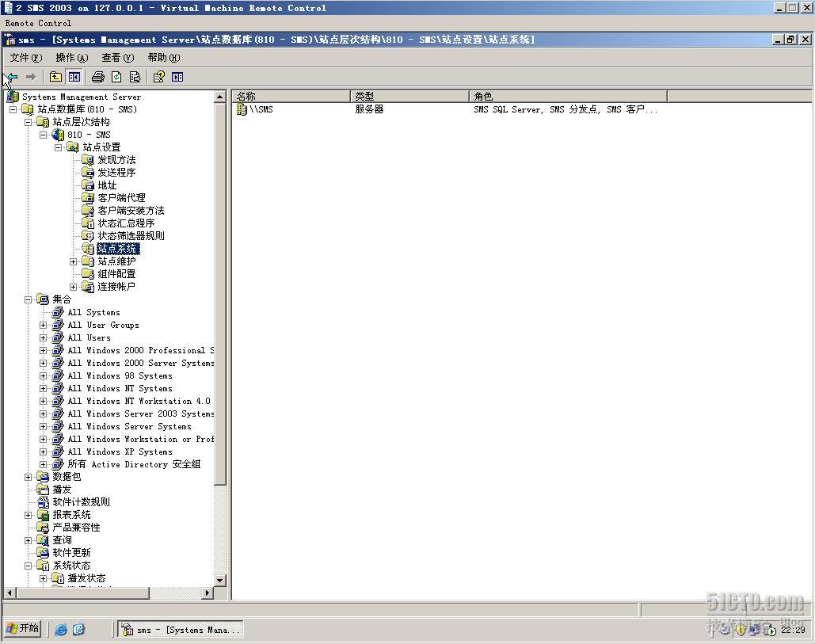This screenshot has height=644, width=815.
Task: Collapse the 集合 node
Action: (x=29, y=299)
